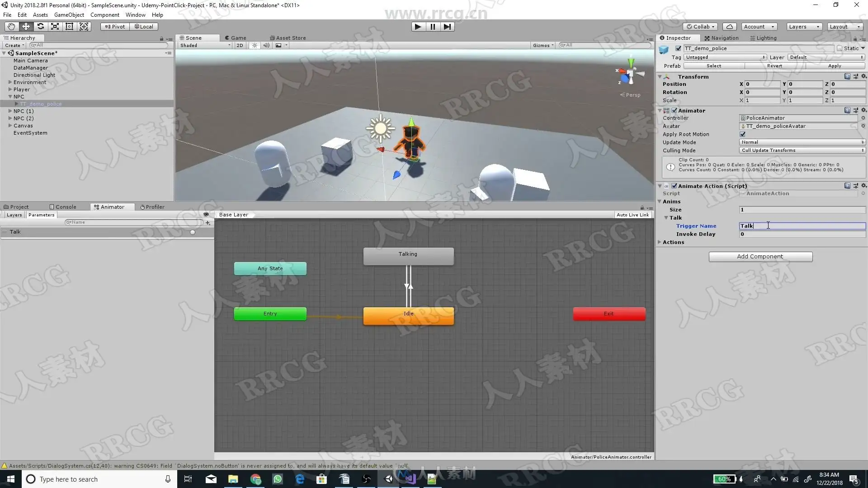868x488 pixels.
Task: Toggle the Local handle rotation button
Action: 144,27
